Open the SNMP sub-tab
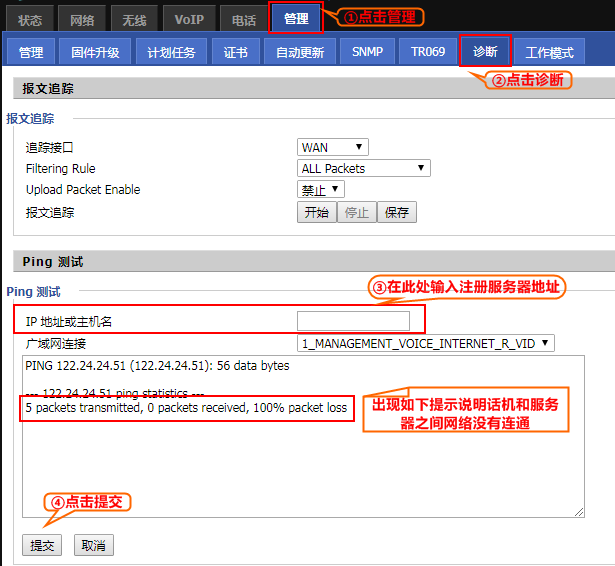Viewport: 615px width, 566px height. [367, 52]
